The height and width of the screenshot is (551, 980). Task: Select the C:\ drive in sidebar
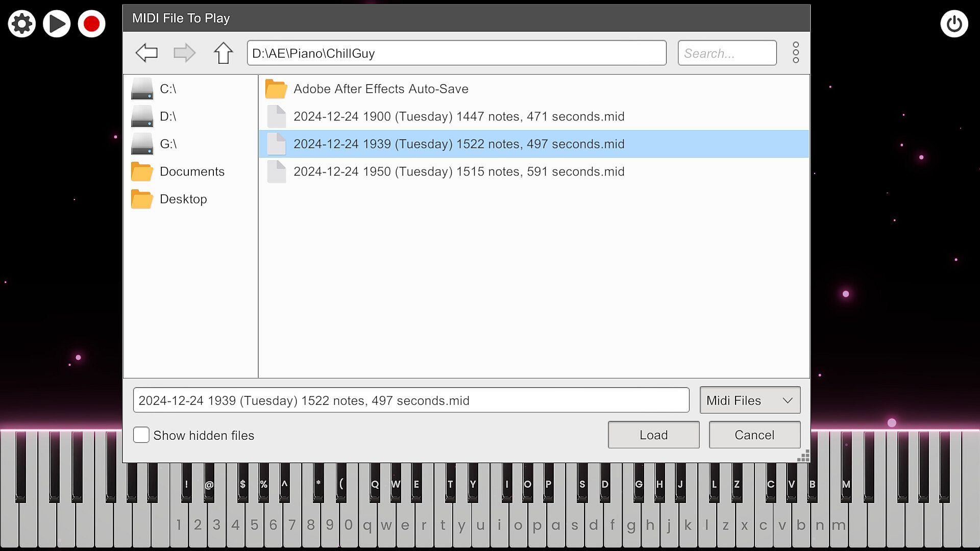pyautogui.click(x=167, y=89)
